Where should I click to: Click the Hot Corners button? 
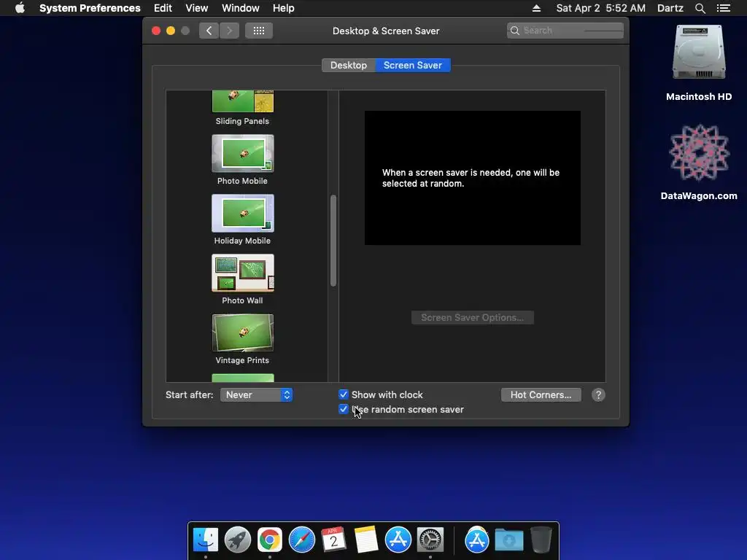[541, 394]
